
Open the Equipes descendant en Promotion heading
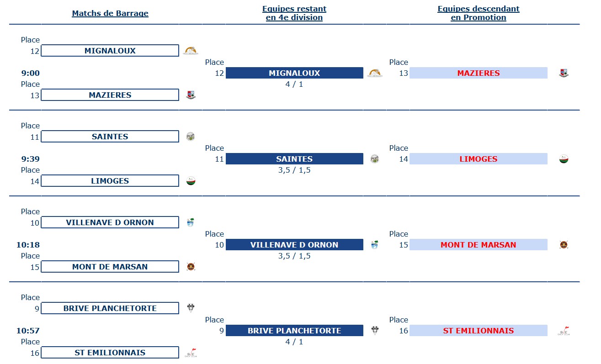[479, 13]
